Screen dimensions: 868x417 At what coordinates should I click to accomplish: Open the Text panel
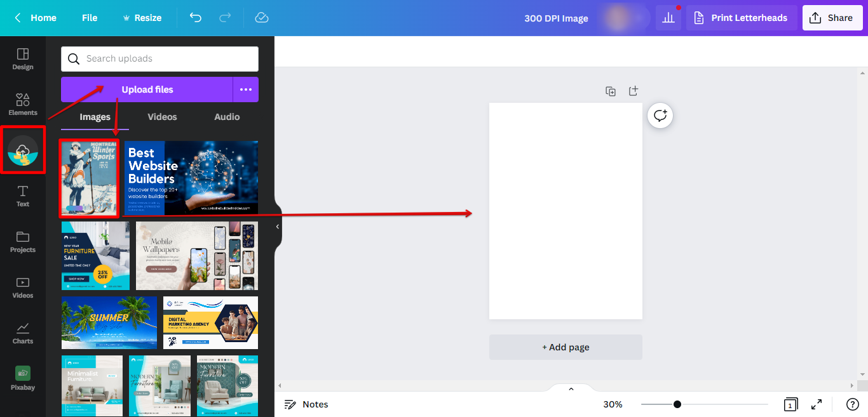[x=22, y=195]
